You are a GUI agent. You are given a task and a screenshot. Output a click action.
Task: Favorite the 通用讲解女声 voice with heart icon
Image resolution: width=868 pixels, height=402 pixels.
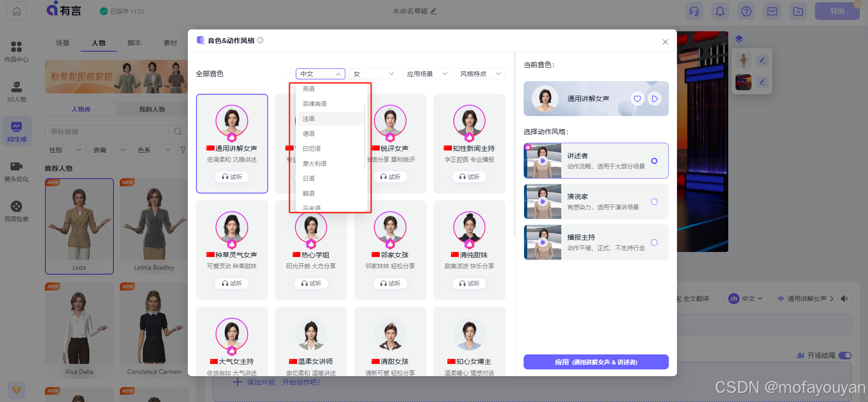pyautogui.click(x=638, y=98)
